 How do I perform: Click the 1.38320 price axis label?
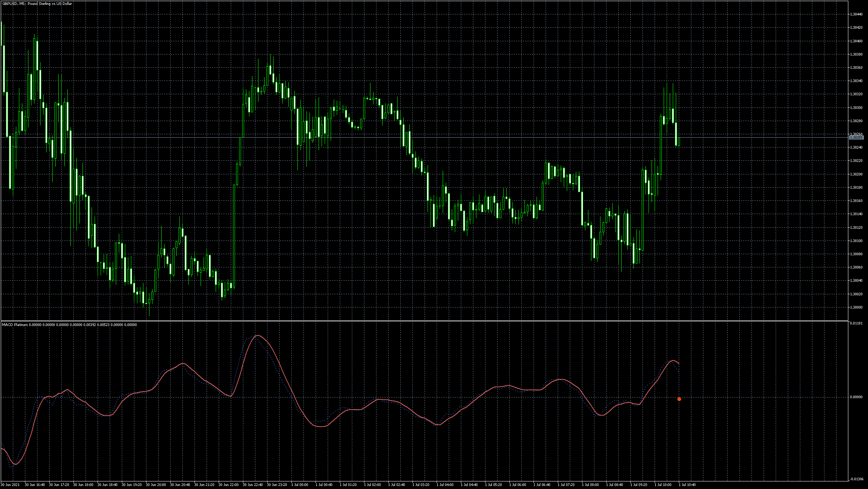(x=856, y=94)
